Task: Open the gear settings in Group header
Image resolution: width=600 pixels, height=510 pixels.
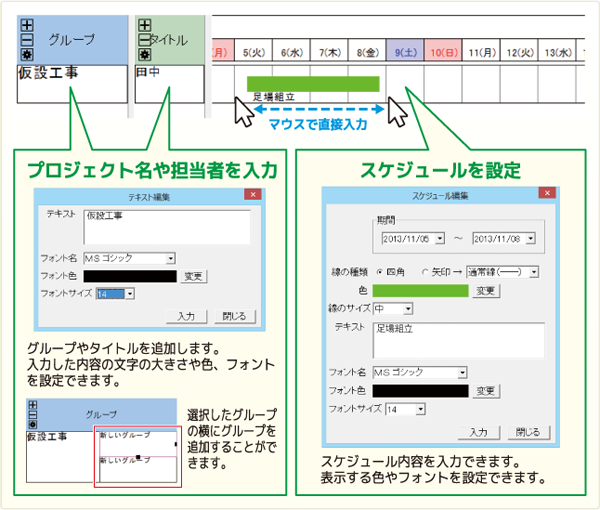Action: coord(27,54)
